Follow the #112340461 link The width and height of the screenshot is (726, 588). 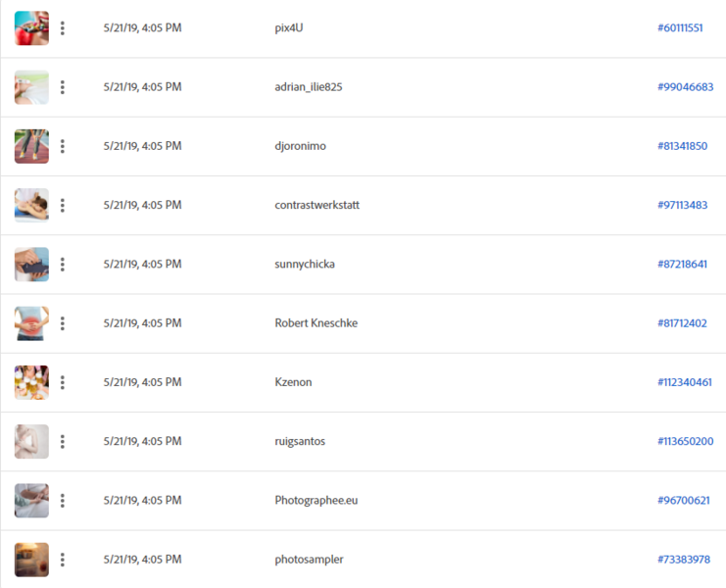point(685,382)
